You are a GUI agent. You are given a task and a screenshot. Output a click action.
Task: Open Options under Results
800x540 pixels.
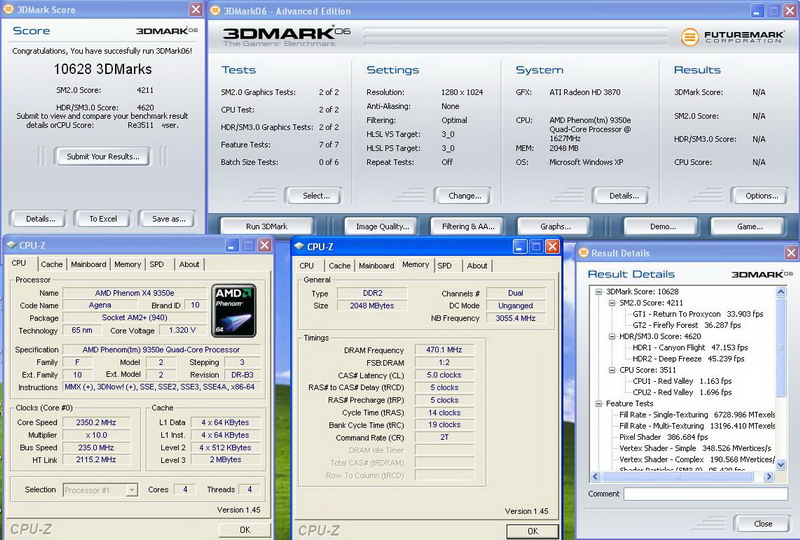[x=761, y=196]
